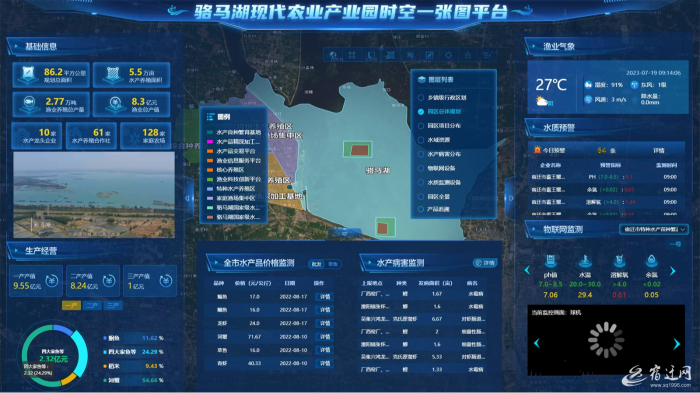This screenshot has width=700, height=393.
Task: Switch price monitor to 批发 tab
Action: pos(317,264)
